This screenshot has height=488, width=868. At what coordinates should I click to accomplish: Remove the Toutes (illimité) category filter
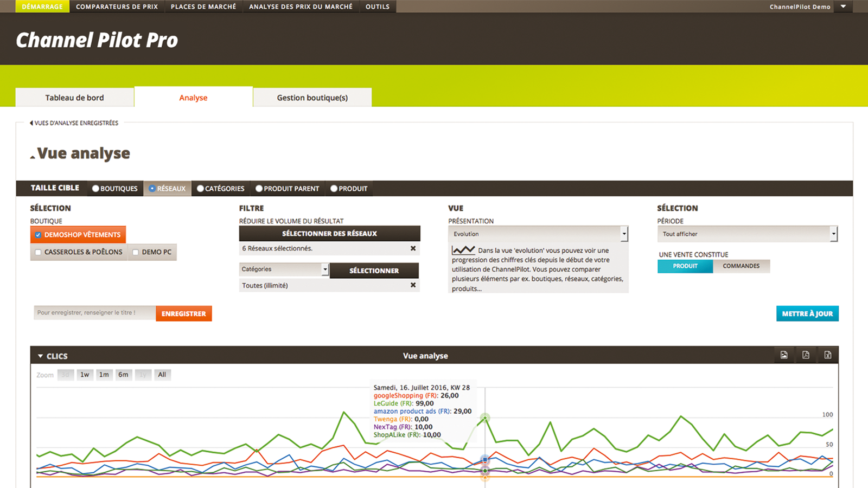tap(413, 285)
